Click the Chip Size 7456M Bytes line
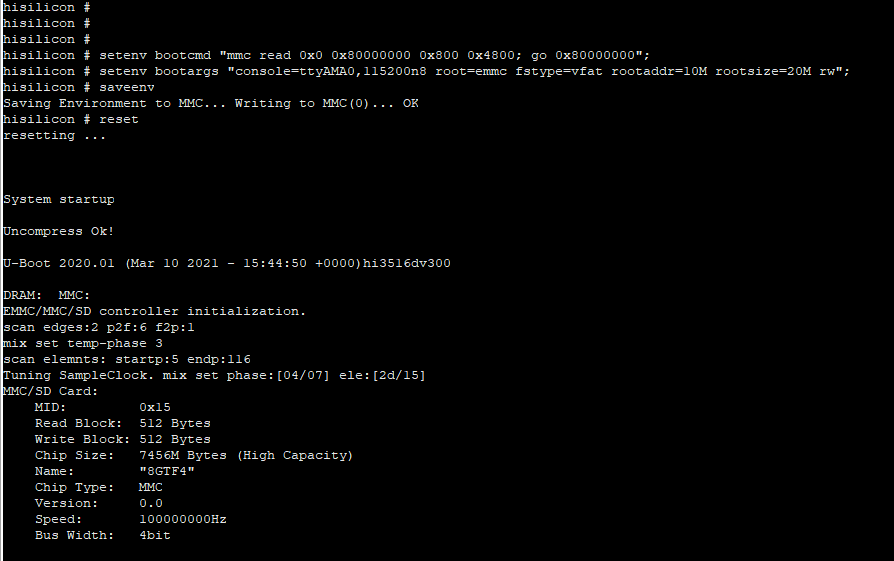Image resolution: width=894 pixels, height=561 pixels. [x=194, y=455]
